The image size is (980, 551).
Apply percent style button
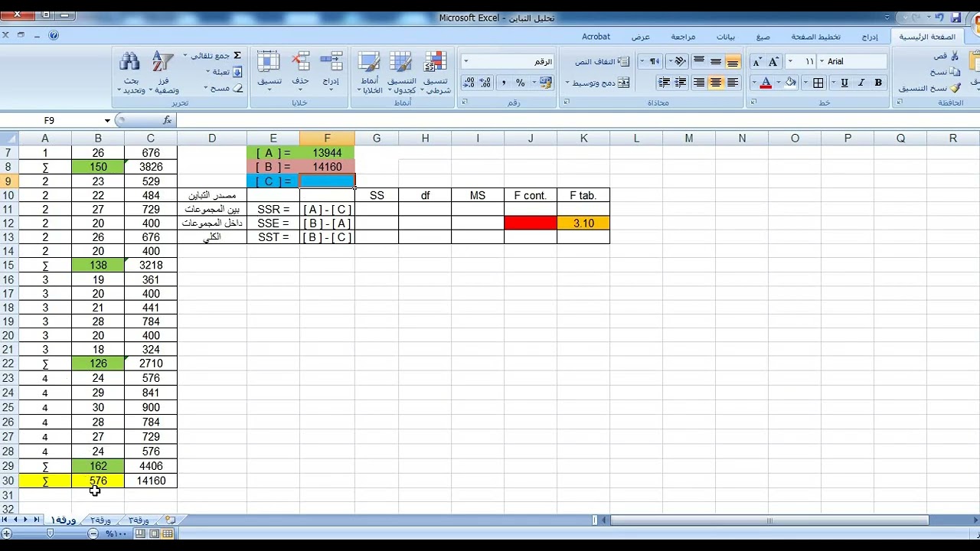pyautogui.click(x=521, y=83)
